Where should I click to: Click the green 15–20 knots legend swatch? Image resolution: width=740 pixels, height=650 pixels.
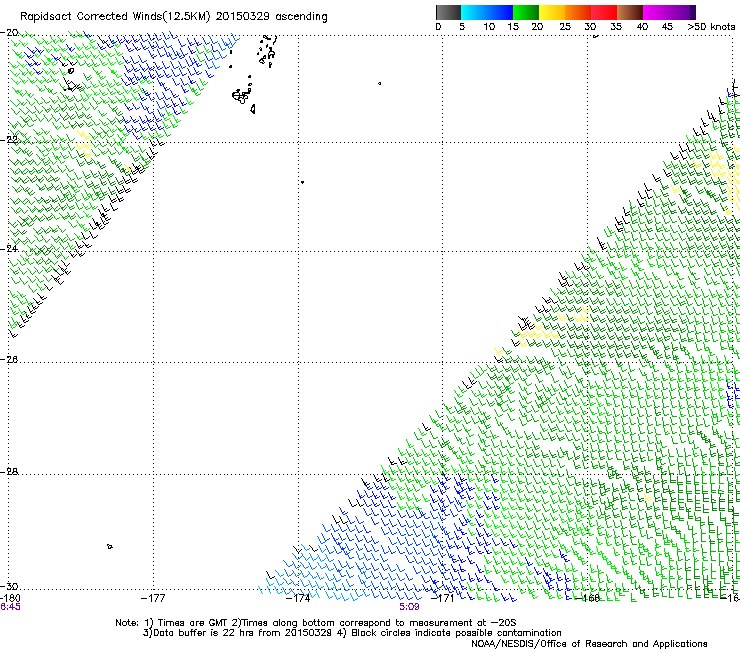click(x=526, y=12)
